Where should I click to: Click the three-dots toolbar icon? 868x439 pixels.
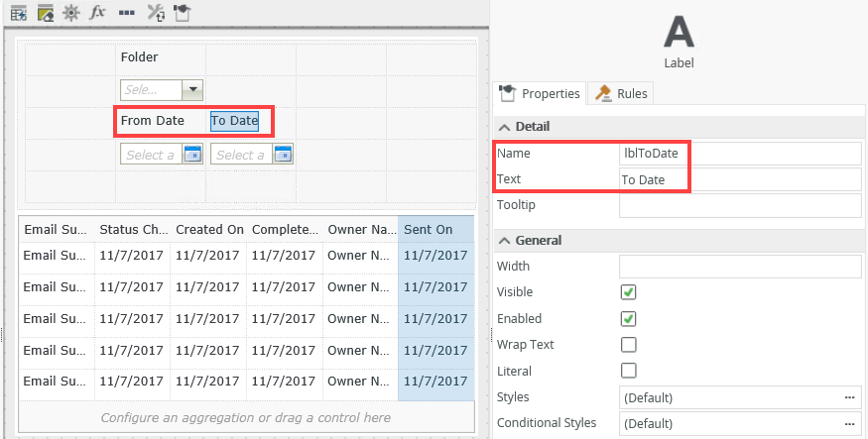coord(126,13)
